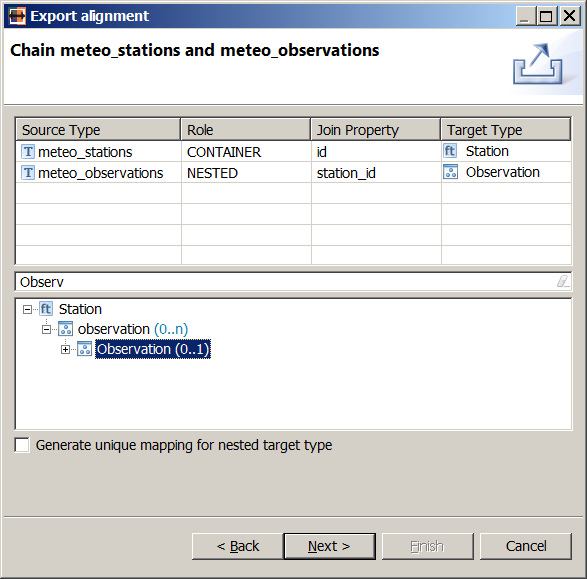Cancel the Export alignment dialog
587x579 pixels.
526,546
